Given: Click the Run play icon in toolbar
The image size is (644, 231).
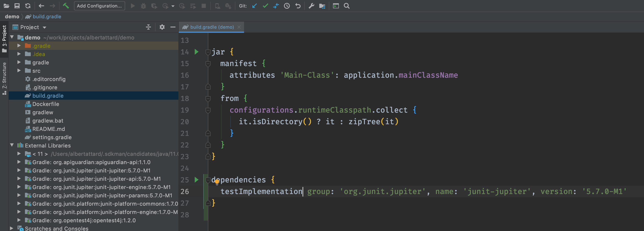Looking at the screenshot, I should (x=133, y=6).
